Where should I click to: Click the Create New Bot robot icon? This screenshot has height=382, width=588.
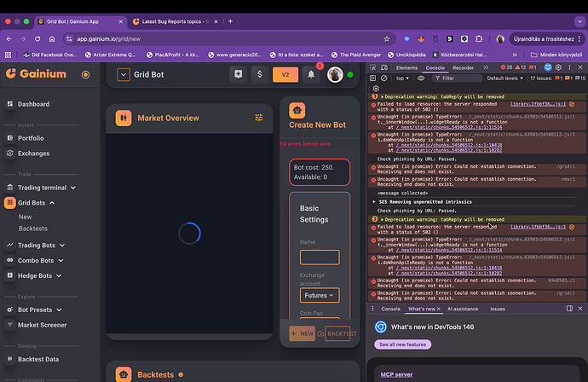pos(297,110)
